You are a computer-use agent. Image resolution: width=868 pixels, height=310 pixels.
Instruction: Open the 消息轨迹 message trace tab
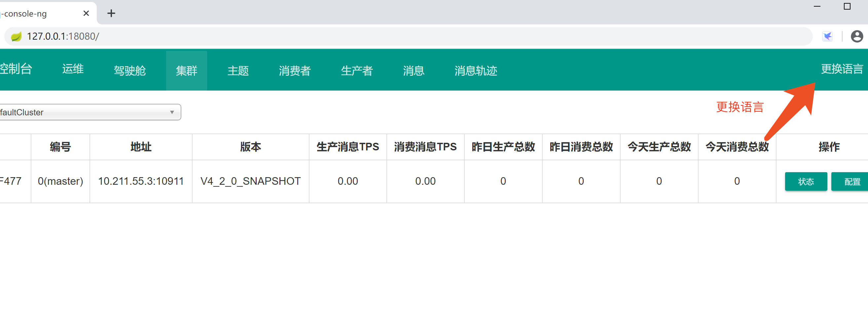coord(476,70)
